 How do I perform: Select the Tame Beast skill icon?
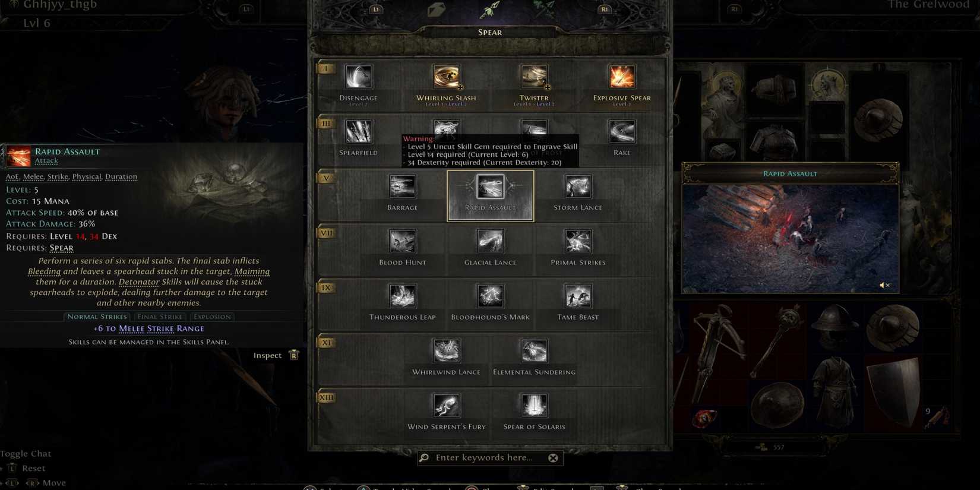[578, 296]
